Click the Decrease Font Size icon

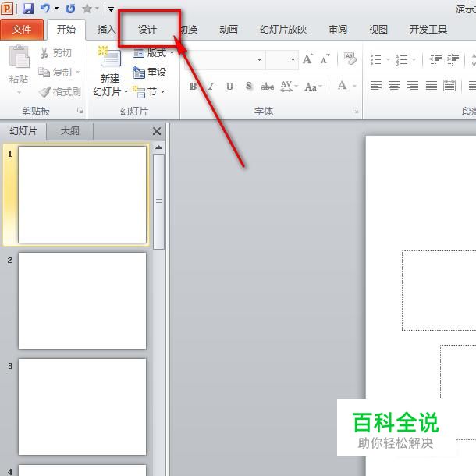(x=325, y=59)
